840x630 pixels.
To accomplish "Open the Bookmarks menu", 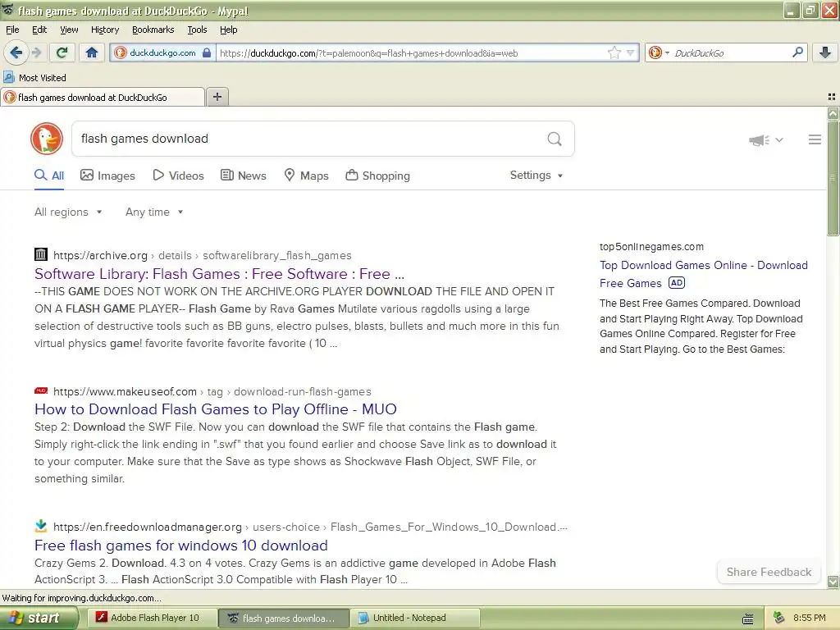I will click(153, 30).
